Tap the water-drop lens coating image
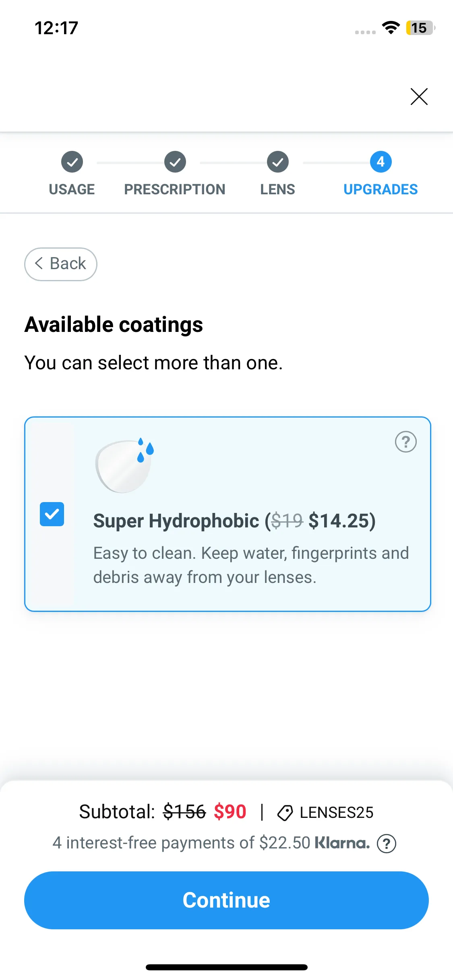Viewport: 453px width, 980px height. [x=125, y=465]
